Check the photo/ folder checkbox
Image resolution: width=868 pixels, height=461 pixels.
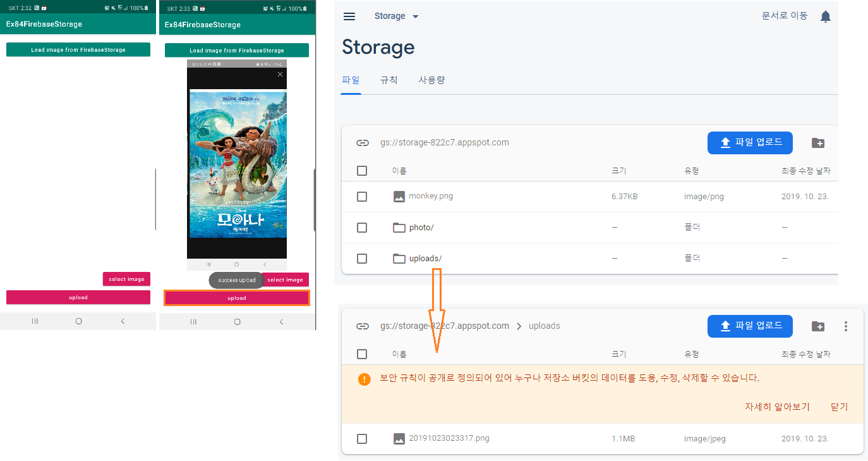point(362,228)
